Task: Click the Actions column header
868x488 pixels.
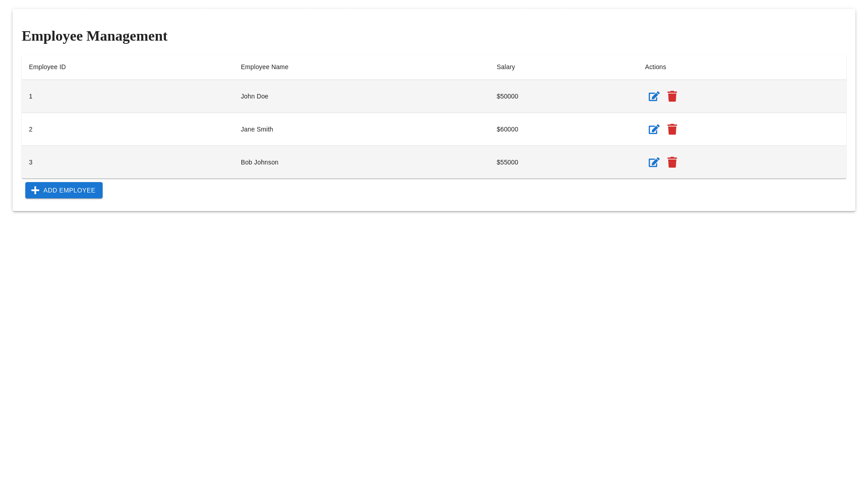Action: click(x=655, y=67)
